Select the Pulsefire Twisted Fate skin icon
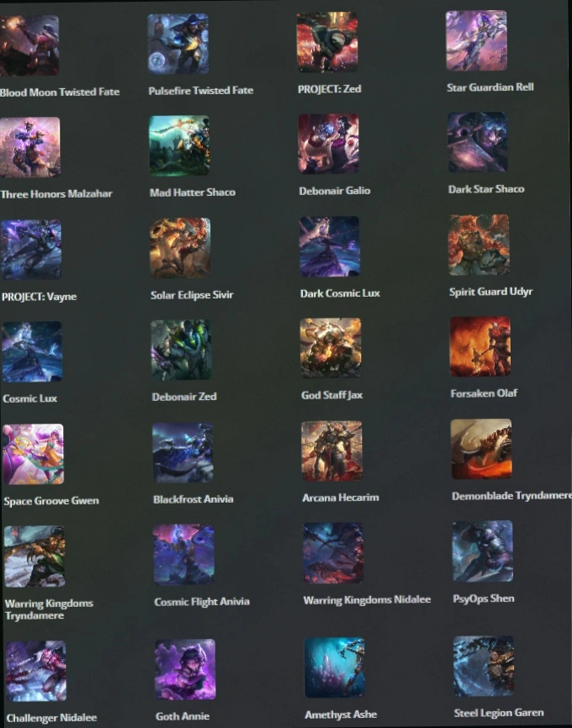 click(178, 44)
